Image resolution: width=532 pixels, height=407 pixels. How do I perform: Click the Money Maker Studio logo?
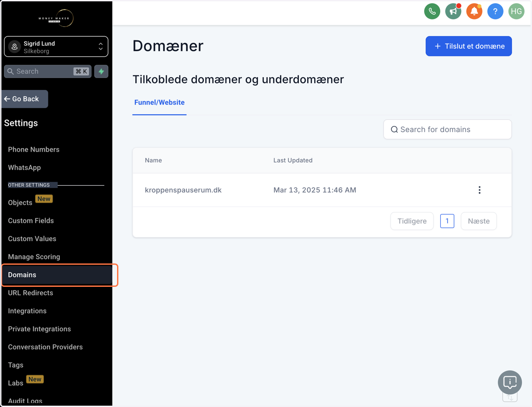(56, 18)
